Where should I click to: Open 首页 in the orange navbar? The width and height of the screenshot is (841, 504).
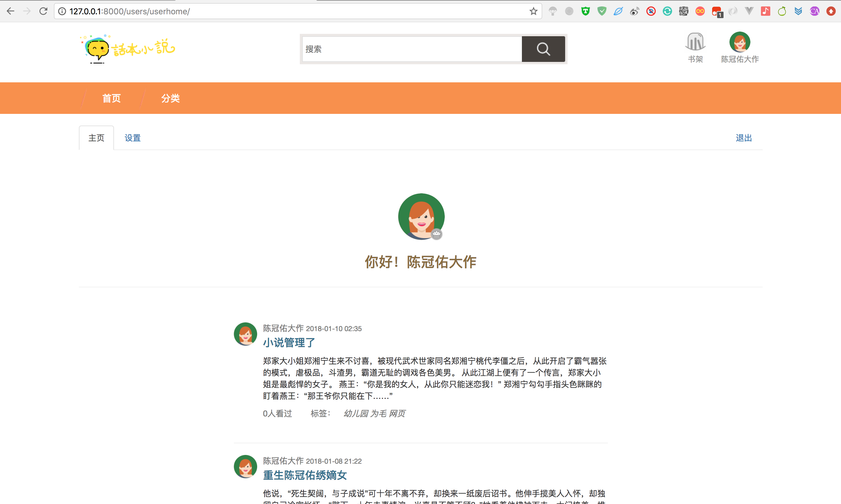(111, 98)
